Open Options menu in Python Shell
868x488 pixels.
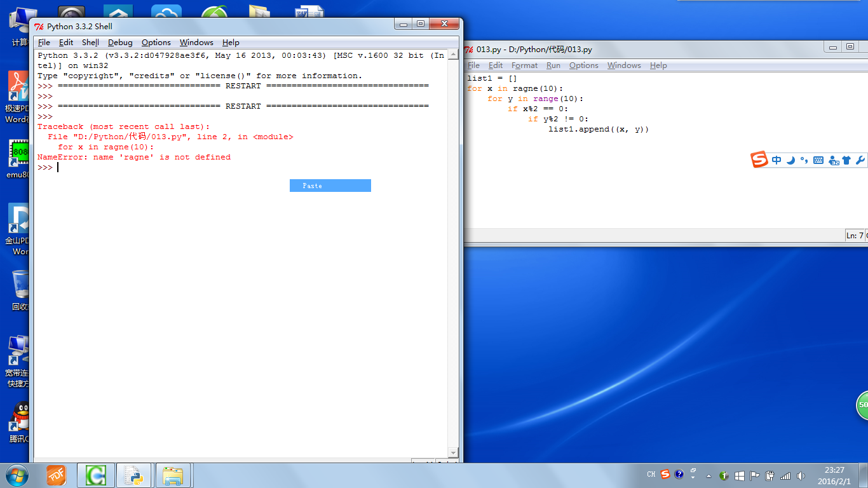tap(156, 43)
